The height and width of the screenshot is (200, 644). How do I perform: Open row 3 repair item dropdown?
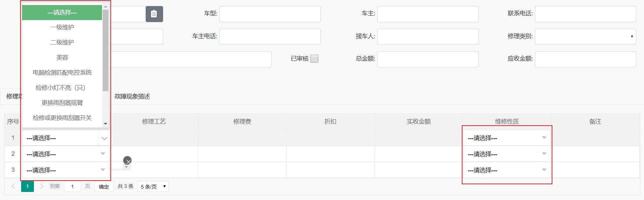pos(65,170)
